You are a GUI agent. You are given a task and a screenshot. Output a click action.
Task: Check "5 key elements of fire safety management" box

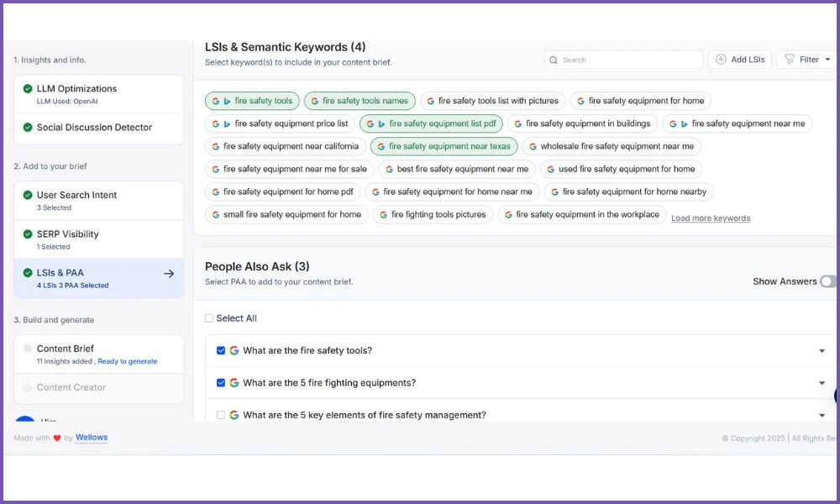(x=221, y=415)
